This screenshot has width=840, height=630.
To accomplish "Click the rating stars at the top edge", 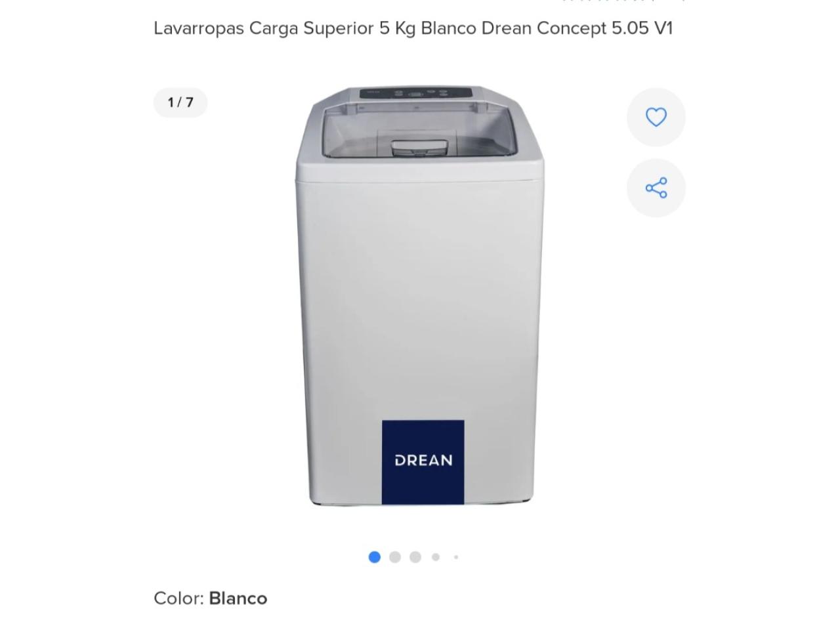I will point(604,1).
